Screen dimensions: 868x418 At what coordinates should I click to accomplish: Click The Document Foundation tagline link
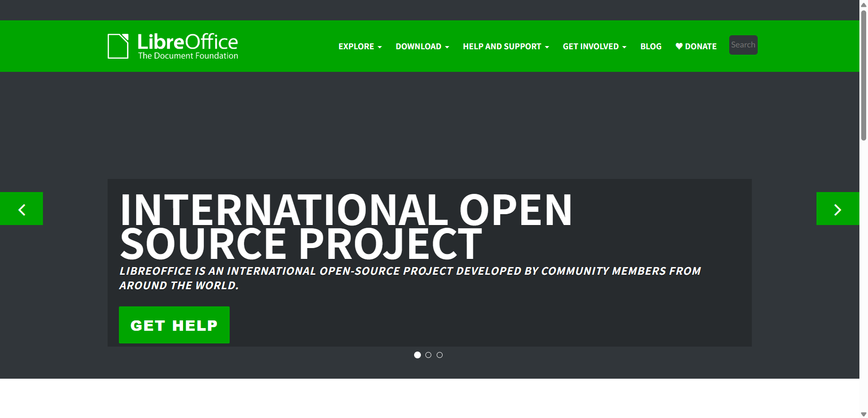[x=188, y=56]
